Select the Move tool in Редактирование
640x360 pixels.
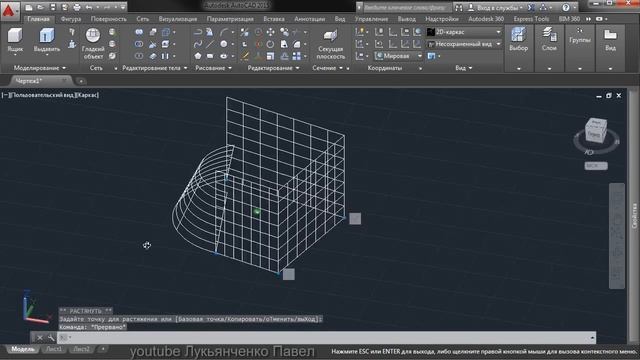pos(271,32)
